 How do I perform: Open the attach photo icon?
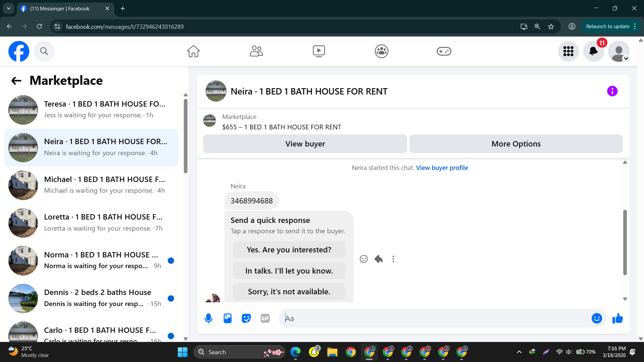click(227, 318)
